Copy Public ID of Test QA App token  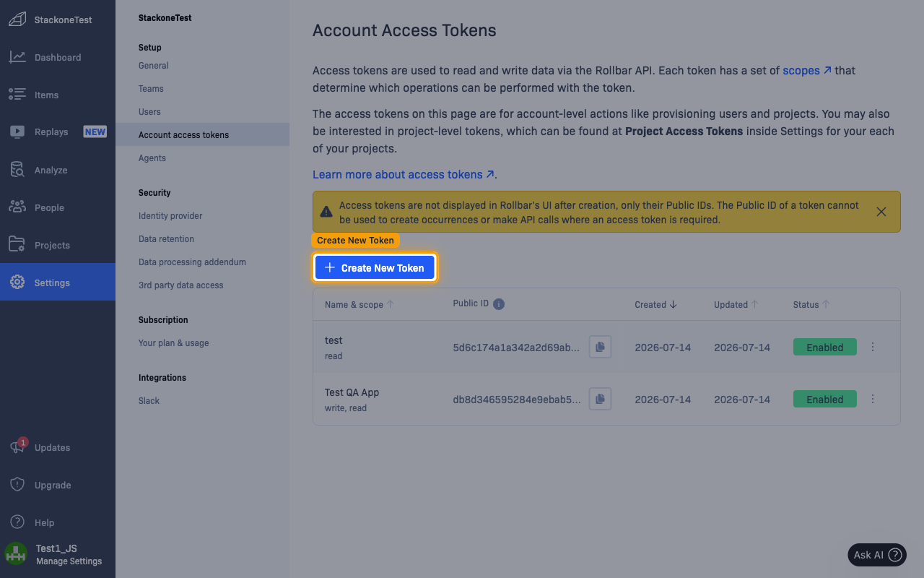600,399
